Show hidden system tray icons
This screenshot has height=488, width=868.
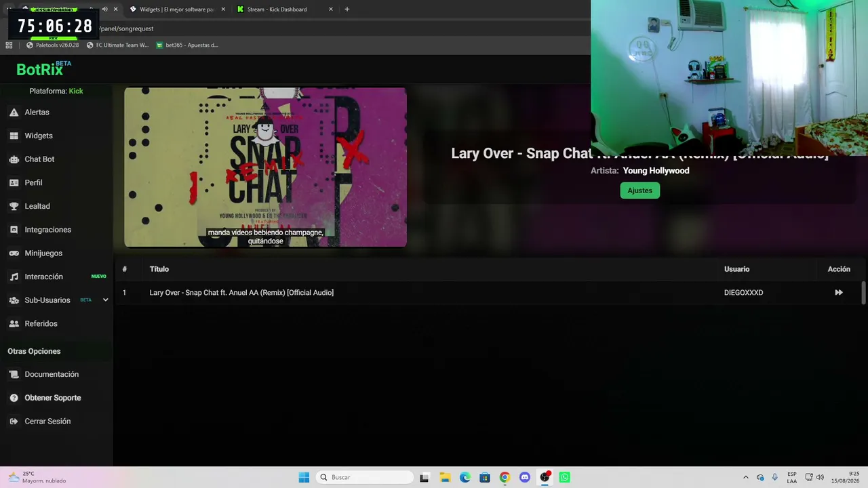coord(746,477)
